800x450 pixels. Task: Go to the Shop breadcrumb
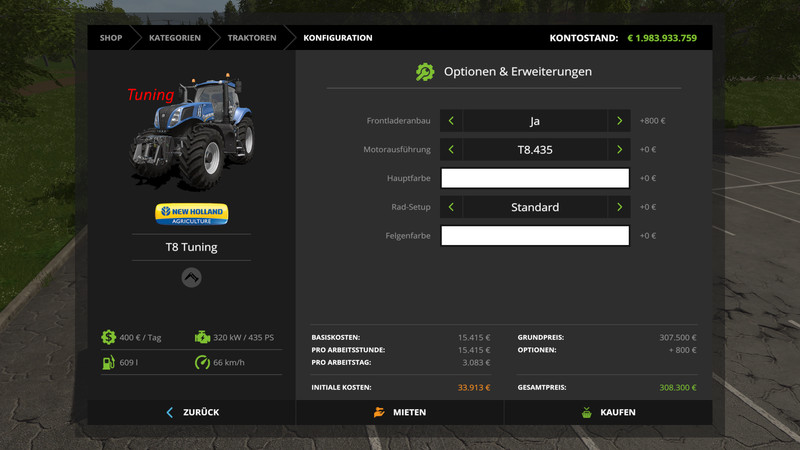(110, 38)
